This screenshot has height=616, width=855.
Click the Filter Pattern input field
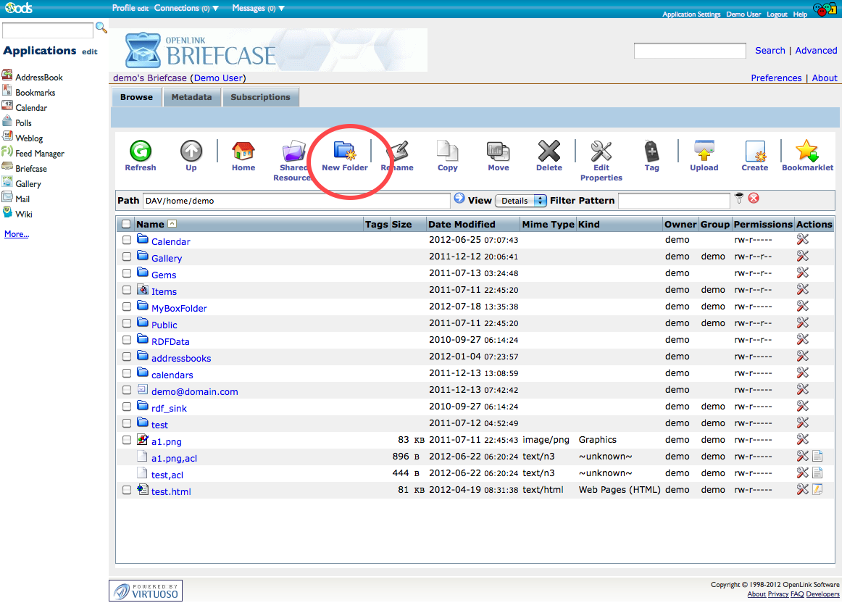coord(674,201)
